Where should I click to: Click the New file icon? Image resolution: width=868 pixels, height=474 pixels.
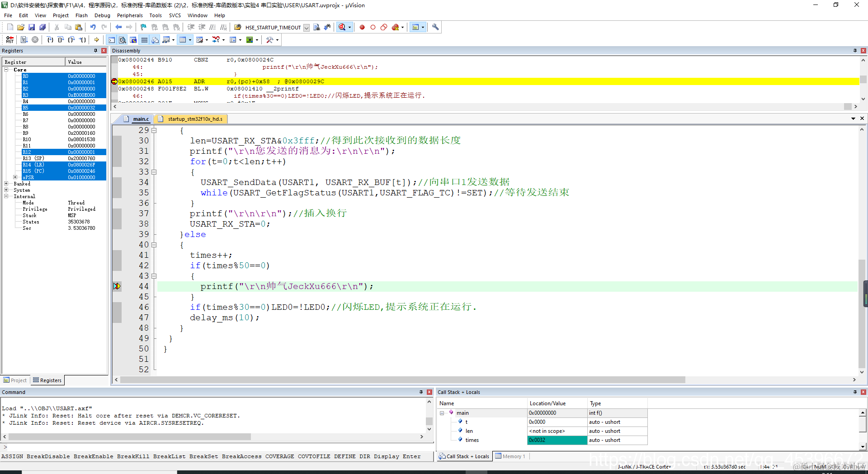tap(10, 27)
